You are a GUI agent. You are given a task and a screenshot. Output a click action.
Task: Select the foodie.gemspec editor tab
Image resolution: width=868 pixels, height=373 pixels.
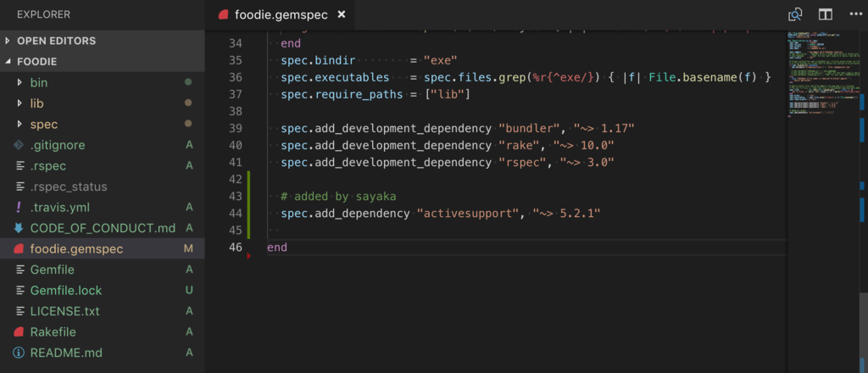pyautogui.click(x=279, y=14)
